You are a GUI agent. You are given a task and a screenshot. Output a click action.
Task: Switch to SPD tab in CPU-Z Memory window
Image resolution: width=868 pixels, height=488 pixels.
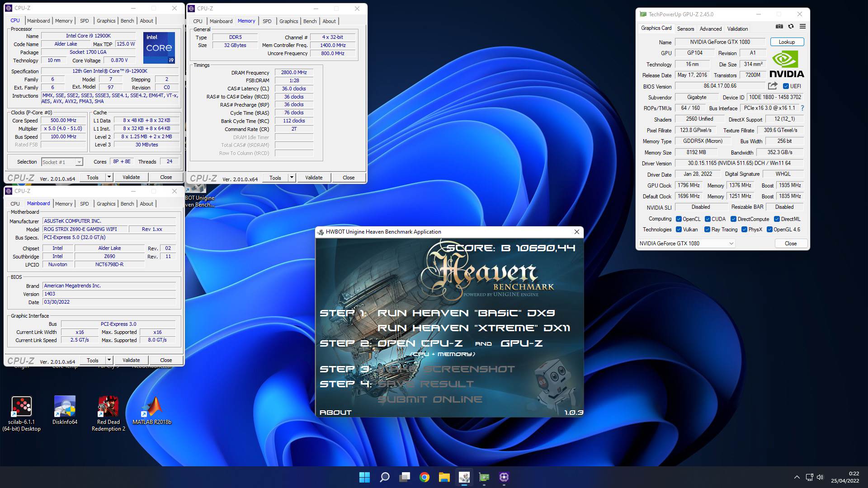267,21
